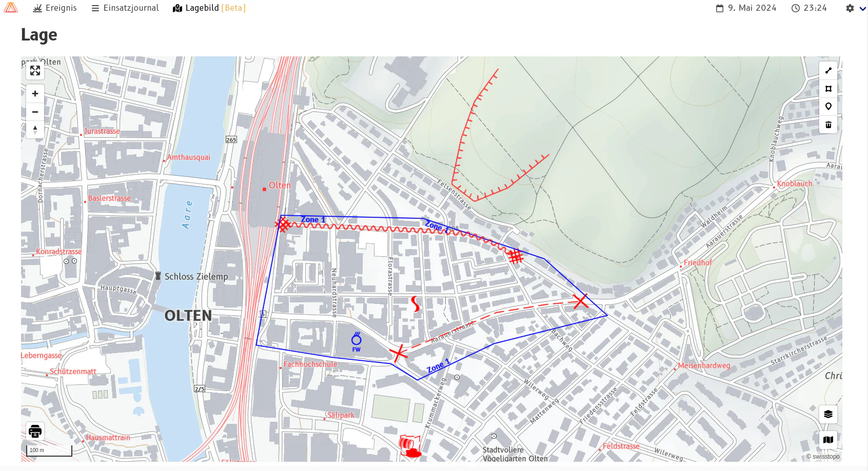
Task: Reset map orientation to north
Action: coord(35,130)
